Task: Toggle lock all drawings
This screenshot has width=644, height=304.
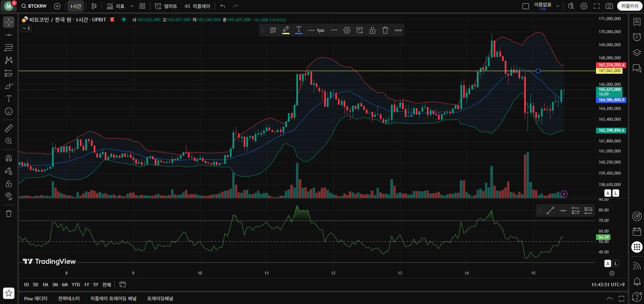Action: (x=9, y=184)
